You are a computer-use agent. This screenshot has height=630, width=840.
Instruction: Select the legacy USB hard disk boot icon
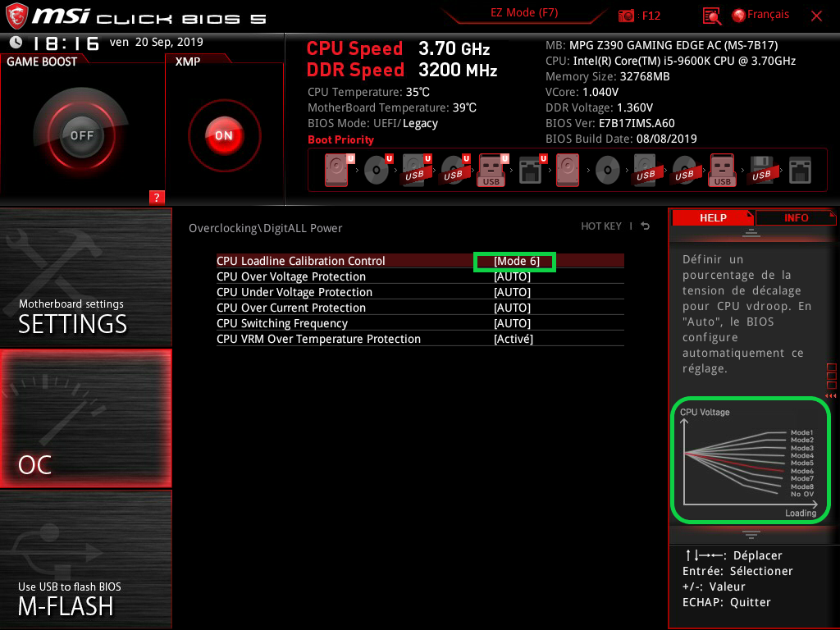646,171
